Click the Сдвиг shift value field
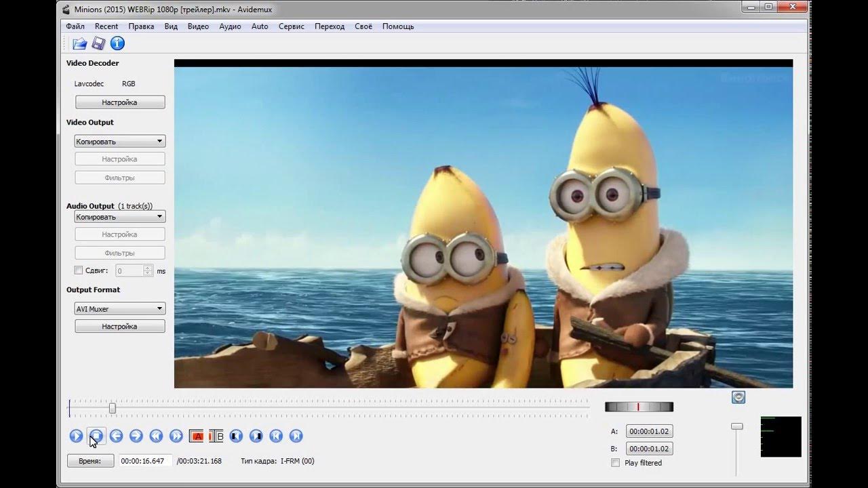 (x=130, y=270)
